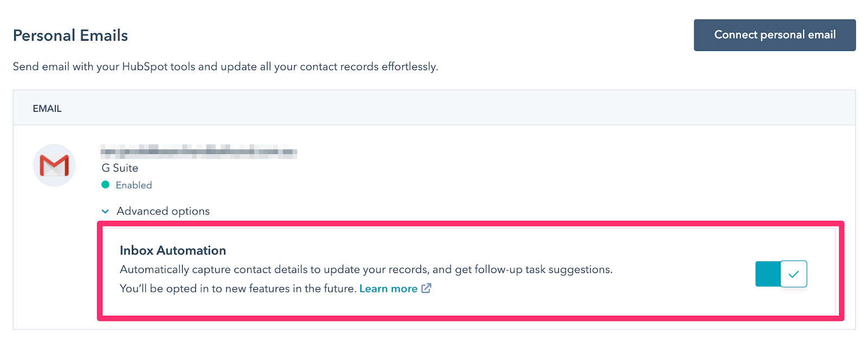Screen dimensions: 868x337
Task: Click the external link icon beside Learn more
Action: [426, 288]
